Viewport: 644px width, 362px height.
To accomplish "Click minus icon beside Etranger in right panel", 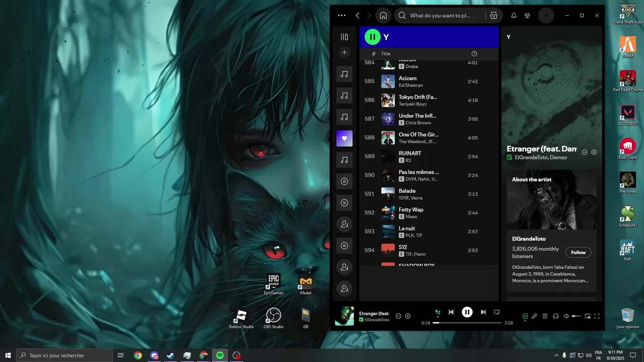I will point(585,152).
